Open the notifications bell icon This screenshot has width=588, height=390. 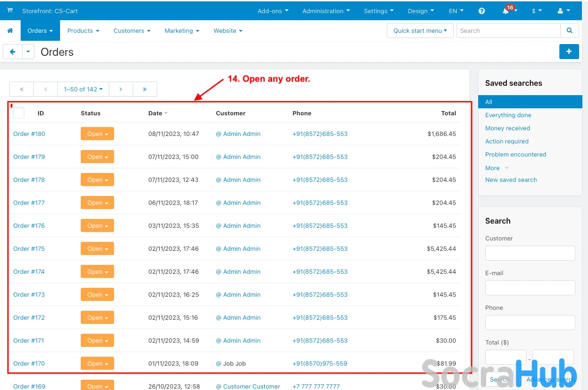click(x=506, y=11)
